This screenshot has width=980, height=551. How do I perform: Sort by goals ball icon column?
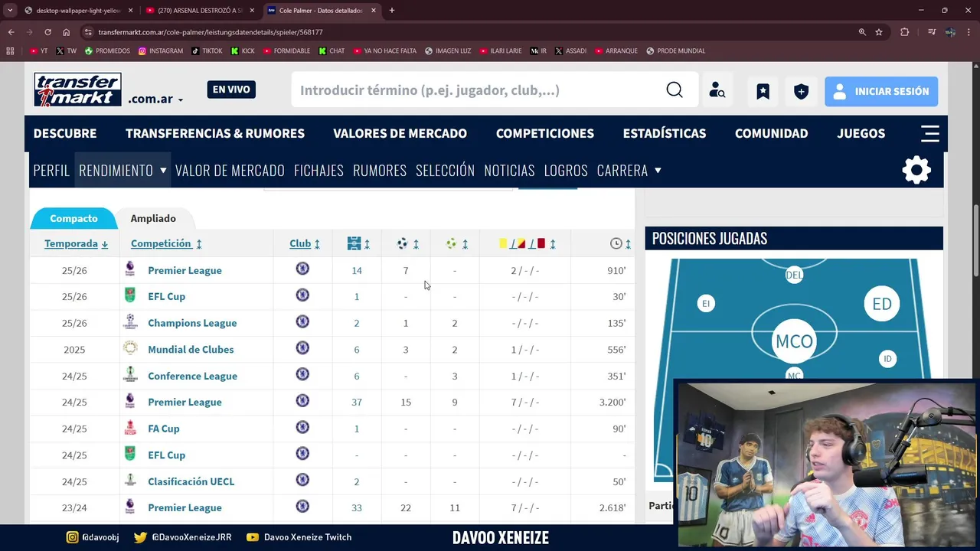[x=407, y=243]
